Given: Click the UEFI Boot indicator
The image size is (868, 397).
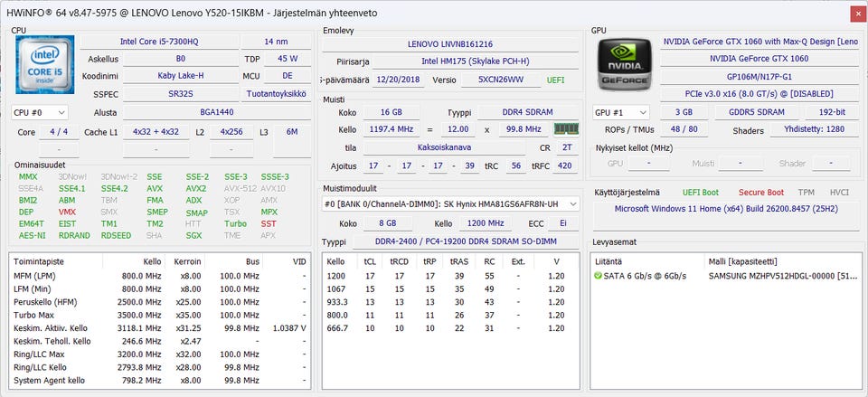Looking at the screenshot, I should 701,192.
